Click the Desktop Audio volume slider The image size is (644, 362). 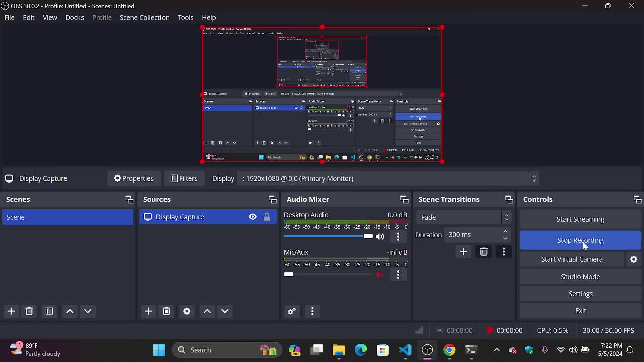click(x=327, y=236)
